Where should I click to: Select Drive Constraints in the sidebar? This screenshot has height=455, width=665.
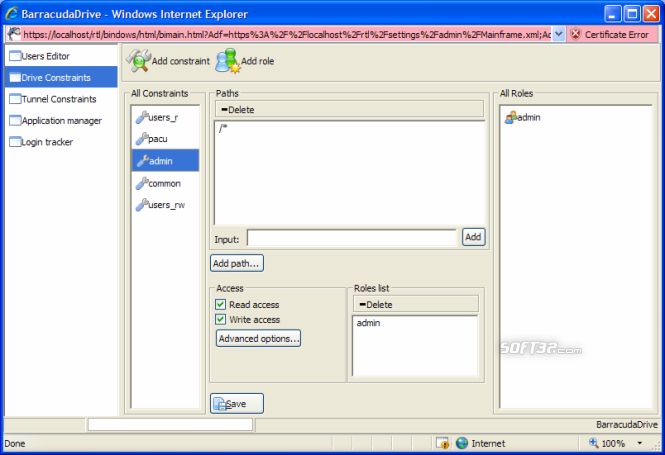tap(61, 78)
